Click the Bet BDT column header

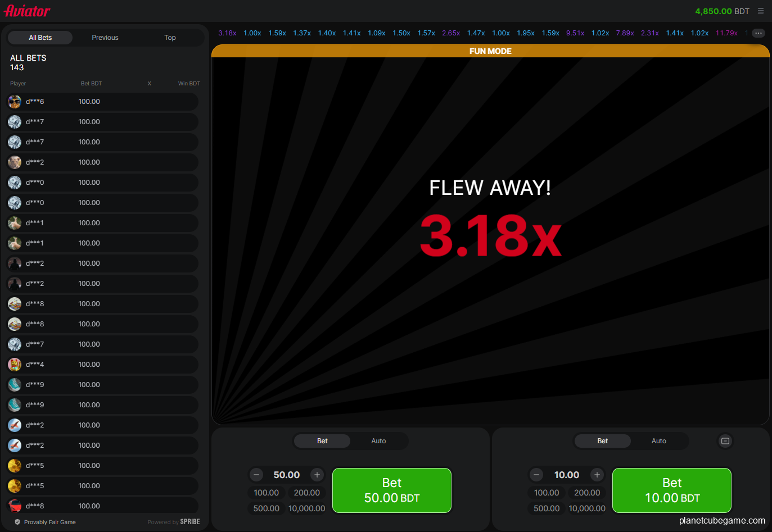[91, 84]
